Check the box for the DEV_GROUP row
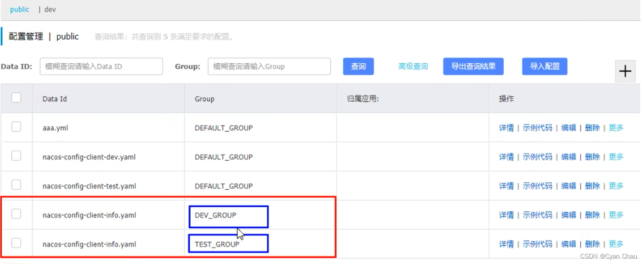Viewport: 644px width, 264px height. [x=16, y=214]
